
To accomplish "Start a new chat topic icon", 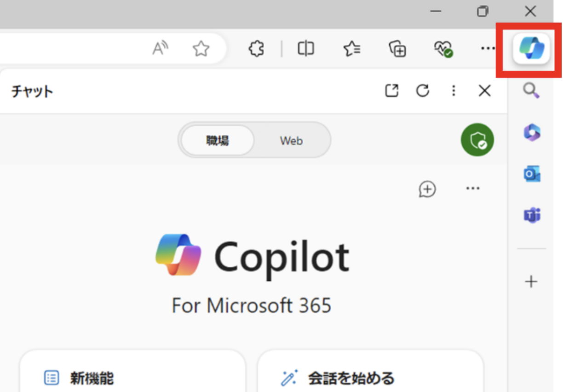I will point(427,189).
